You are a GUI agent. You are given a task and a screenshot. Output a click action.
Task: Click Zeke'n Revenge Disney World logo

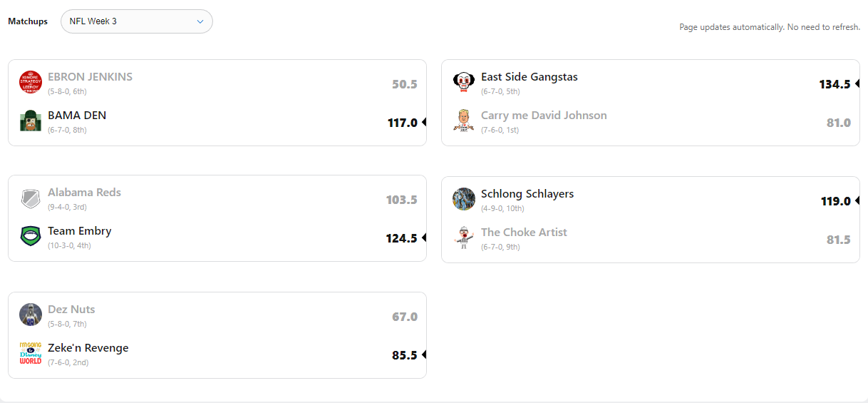[31, 354]
